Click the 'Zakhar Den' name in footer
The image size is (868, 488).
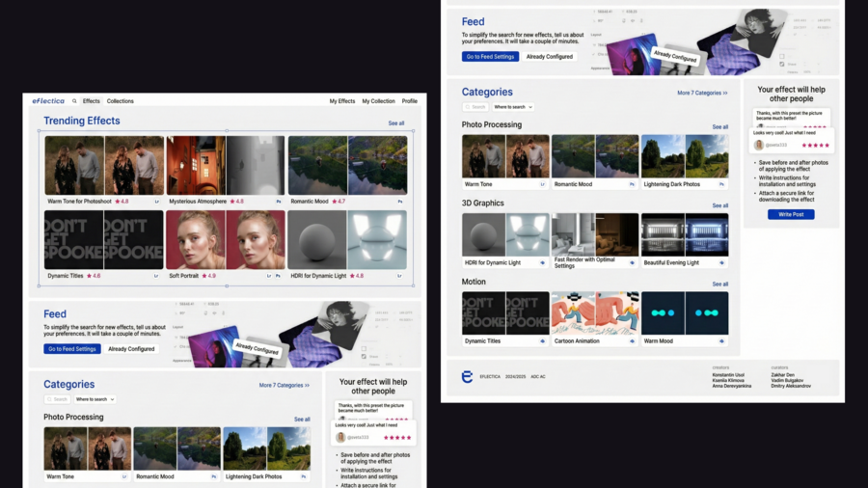[783, 375]
